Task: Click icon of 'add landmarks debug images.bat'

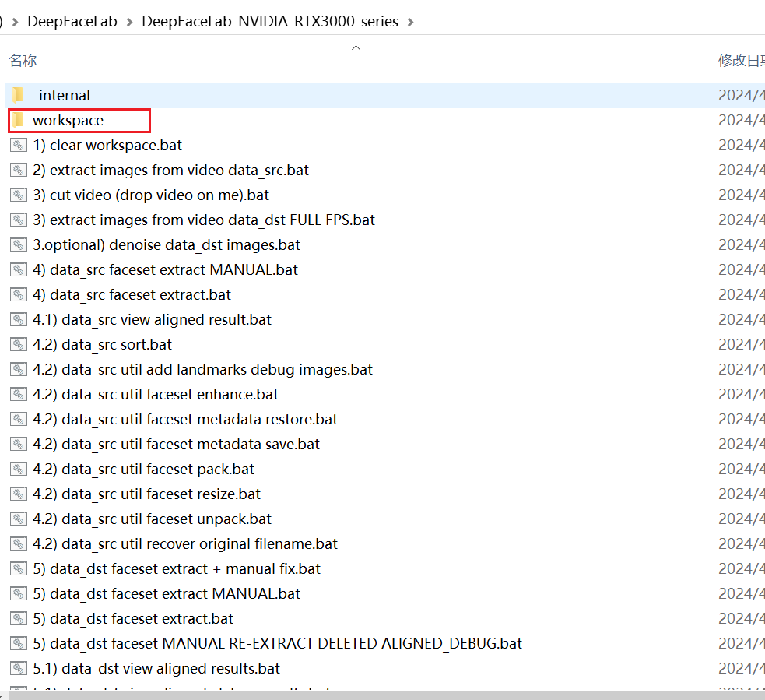Action: [x=19, y=369]
